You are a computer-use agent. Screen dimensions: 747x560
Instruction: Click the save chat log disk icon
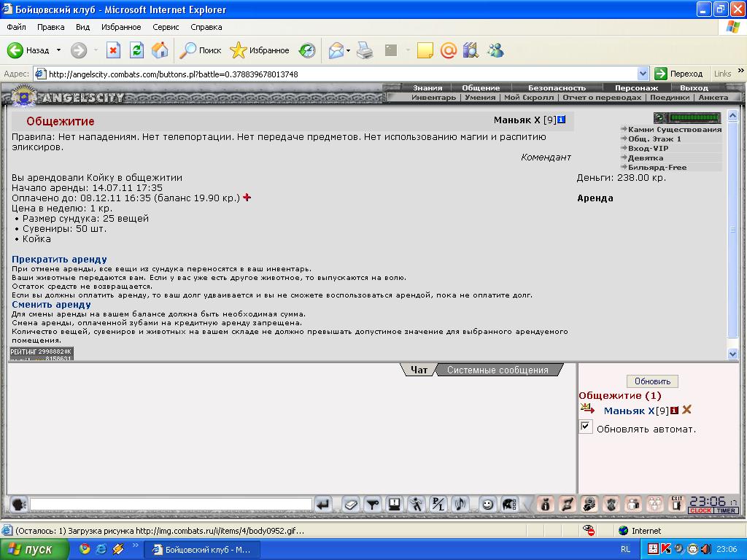coord(395,505)
